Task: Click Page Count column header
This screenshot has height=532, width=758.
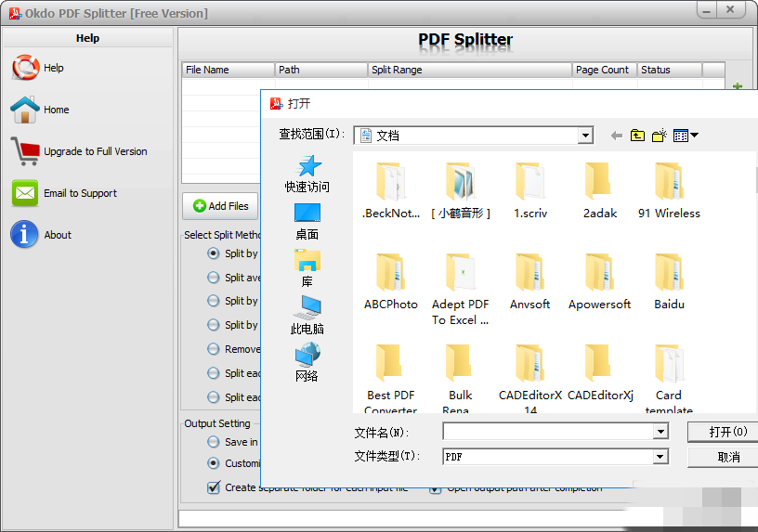Action: [605, 70]
